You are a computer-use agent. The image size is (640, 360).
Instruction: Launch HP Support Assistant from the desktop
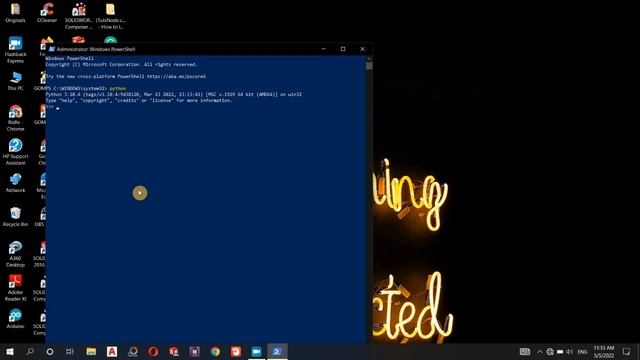point(15,151)
